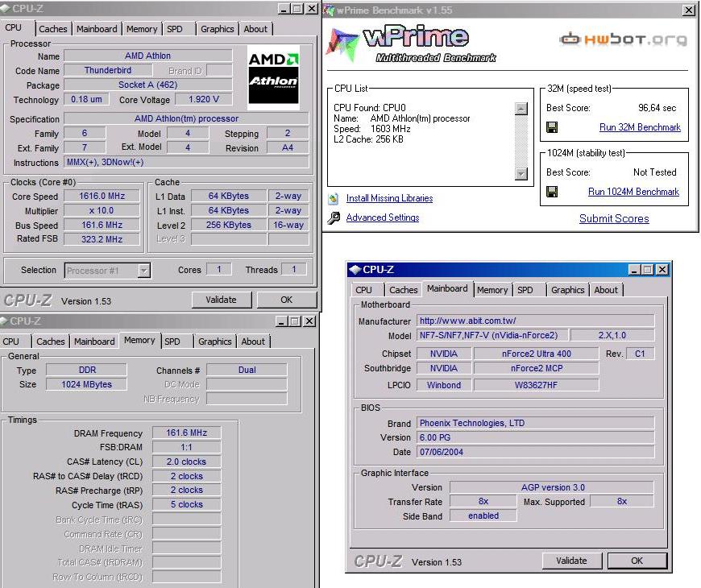
Task: Open About tab in top CPU-Z window
Action: [255, 29]
